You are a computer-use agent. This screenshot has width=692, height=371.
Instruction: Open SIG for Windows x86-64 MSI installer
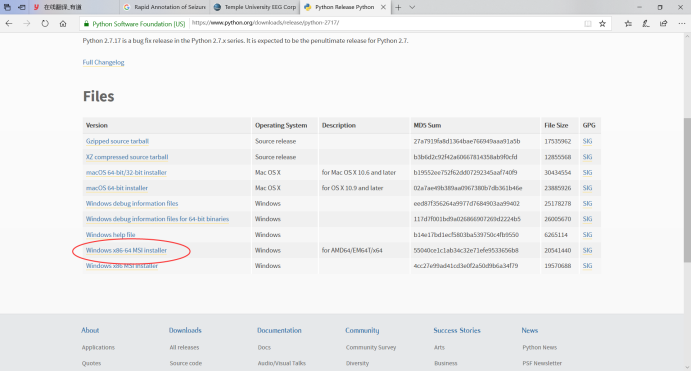[587, 250]
